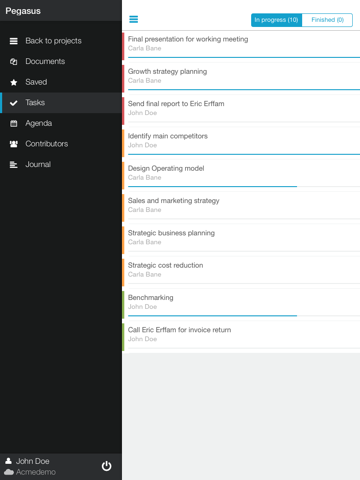
Task: Click the Journal icon in sidebar
Action: (14, 165)
